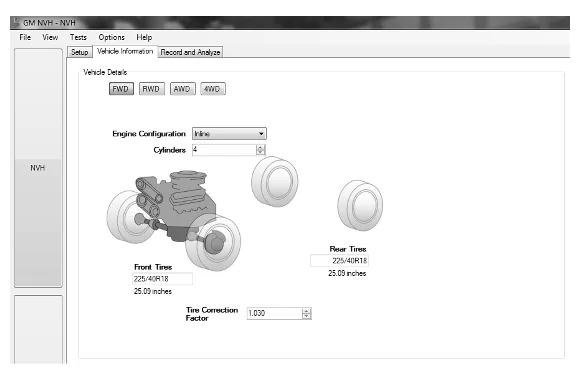Select 4WD drivetrain button
The width and height of the screenshot is (580, 381).
(212, 89)
